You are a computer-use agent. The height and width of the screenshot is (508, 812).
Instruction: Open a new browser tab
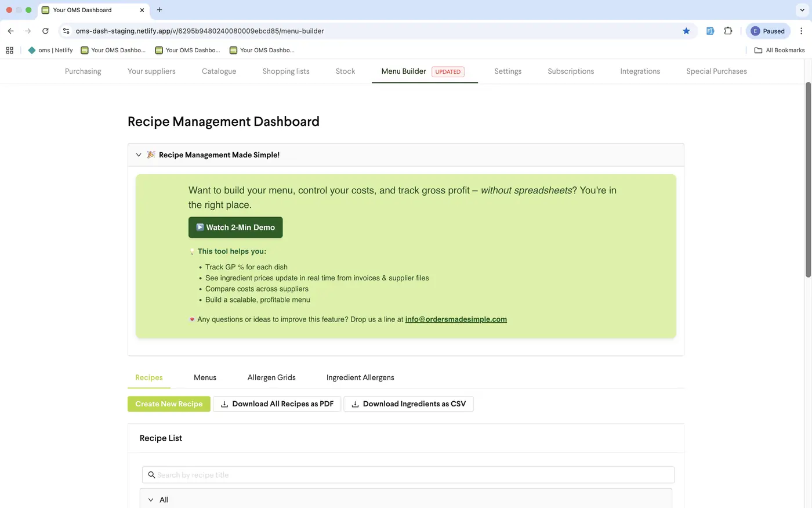159,10
